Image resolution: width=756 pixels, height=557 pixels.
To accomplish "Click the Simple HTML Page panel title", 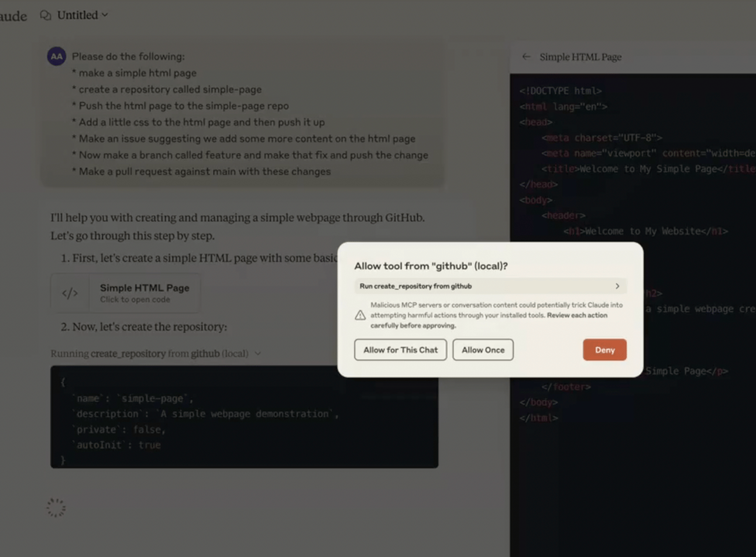I will [x=580, y=57].
